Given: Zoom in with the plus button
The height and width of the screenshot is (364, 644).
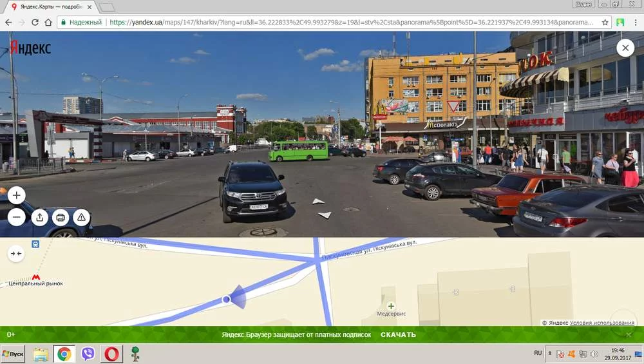Looking at the screenshot, I should click(17, 195).
